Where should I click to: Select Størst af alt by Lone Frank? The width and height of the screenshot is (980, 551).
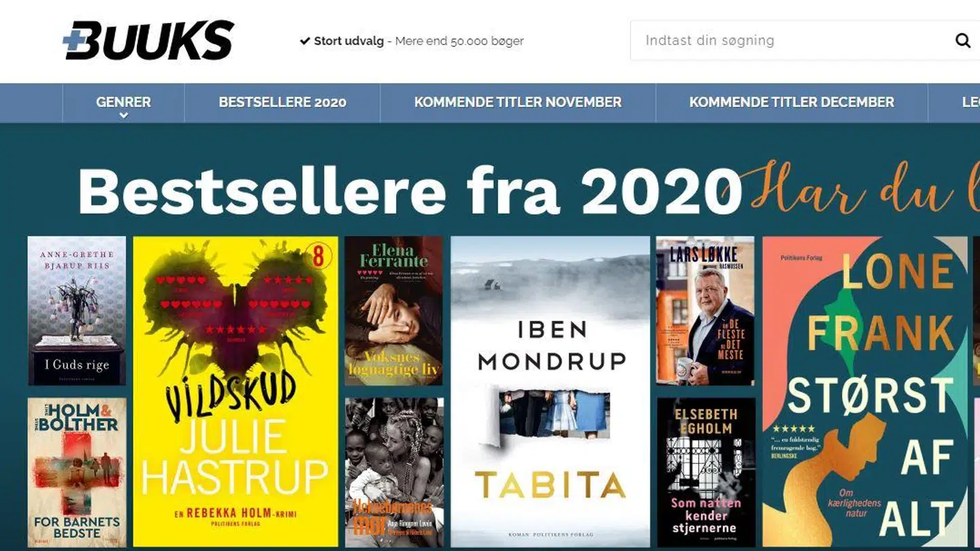[865, 392]
